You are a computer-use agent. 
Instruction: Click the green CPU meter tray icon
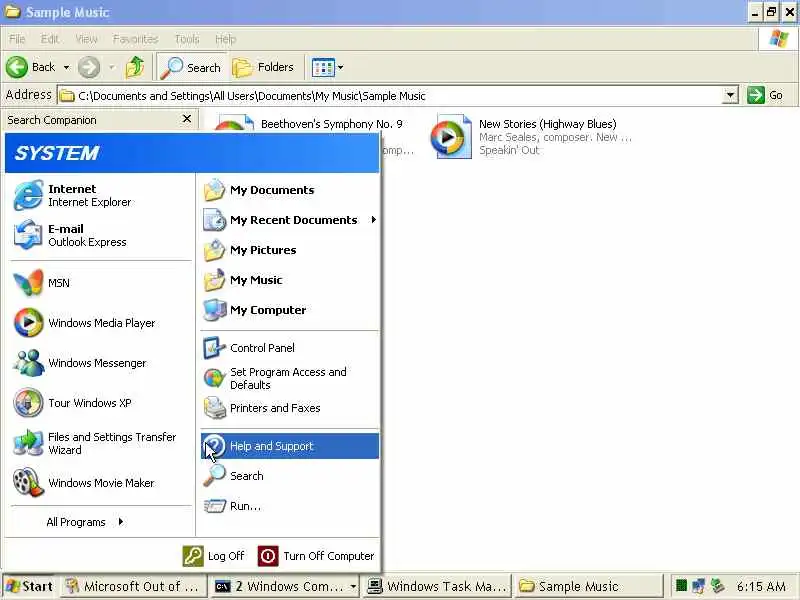pos(681,585)
